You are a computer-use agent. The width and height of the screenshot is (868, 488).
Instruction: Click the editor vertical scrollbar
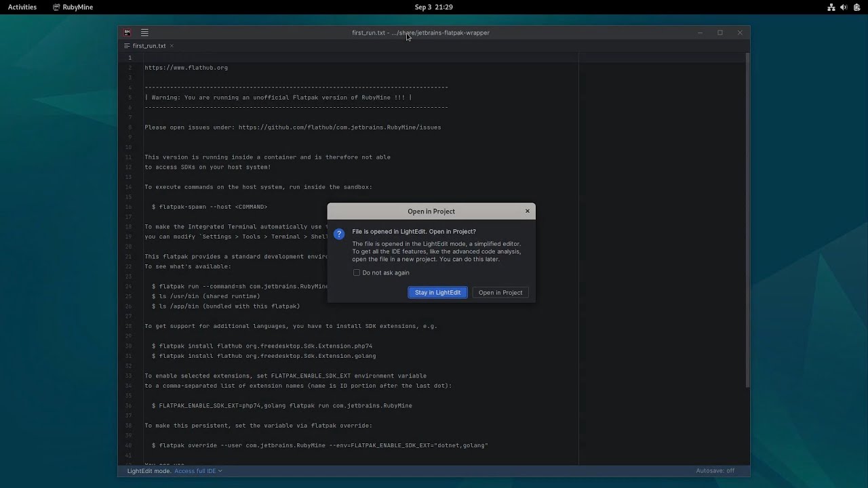[x=747, y=220]
